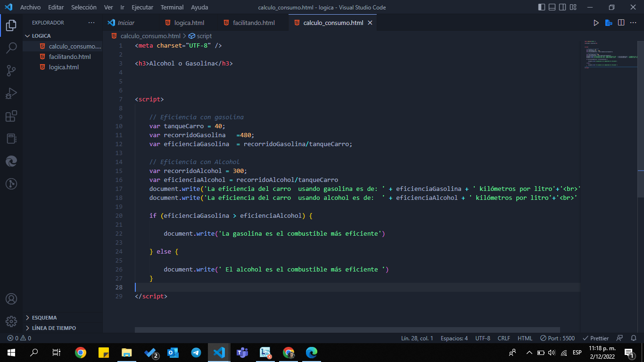The width and height of the screenshot is (644, 362).
Task: Open the Explorer view in activity bar
Action: pos(11,25)
